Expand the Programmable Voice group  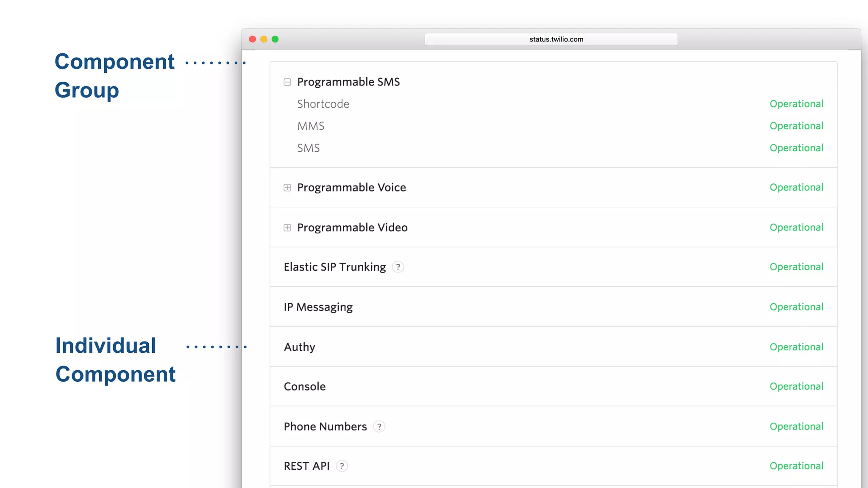tap(287, 188)
